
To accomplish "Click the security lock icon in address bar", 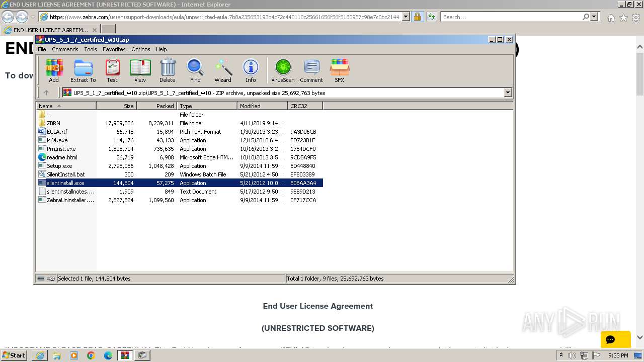I will tap(417, 17).
